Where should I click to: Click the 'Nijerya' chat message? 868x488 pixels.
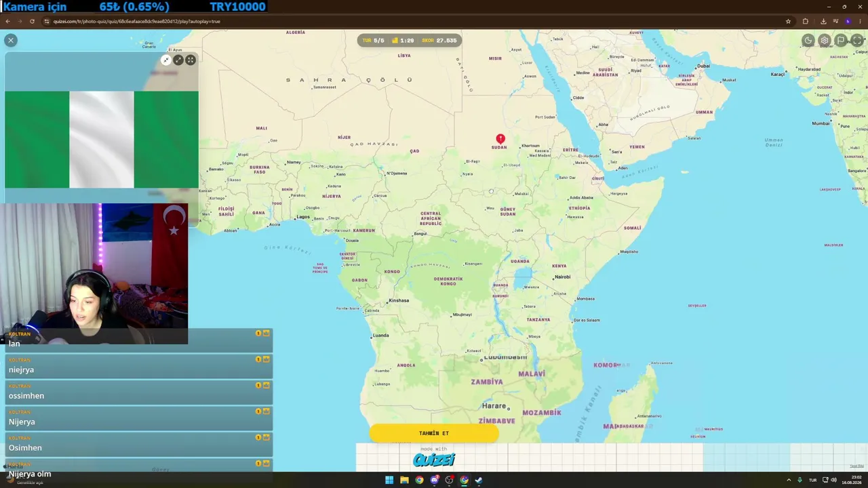(139, 418)
